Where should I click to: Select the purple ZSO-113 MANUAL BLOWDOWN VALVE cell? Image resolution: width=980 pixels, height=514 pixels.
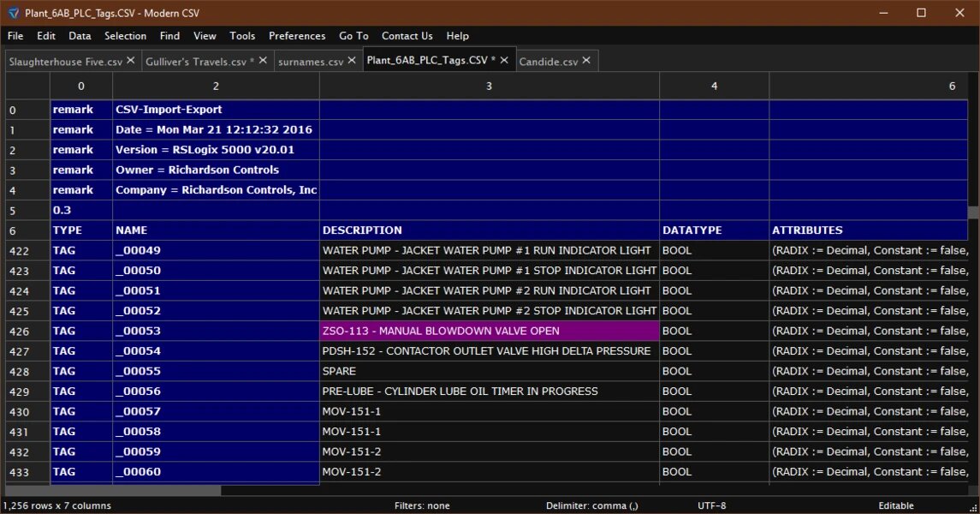(x=489, y=331)
